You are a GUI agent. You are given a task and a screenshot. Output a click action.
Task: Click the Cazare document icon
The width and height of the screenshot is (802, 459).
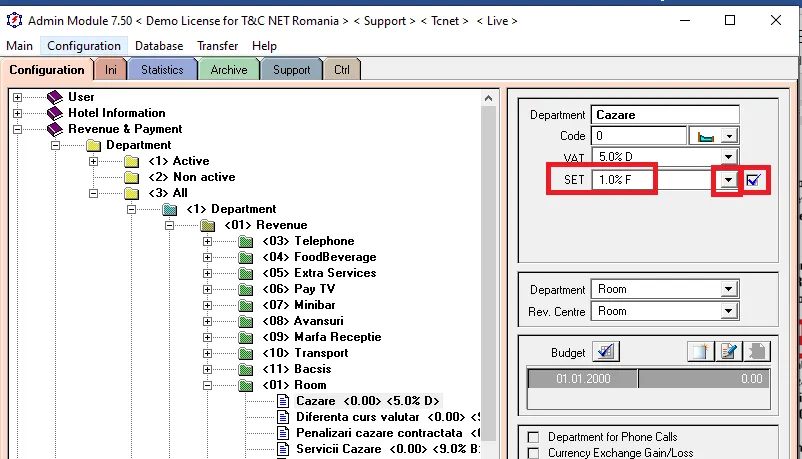[x=283, y=401]
